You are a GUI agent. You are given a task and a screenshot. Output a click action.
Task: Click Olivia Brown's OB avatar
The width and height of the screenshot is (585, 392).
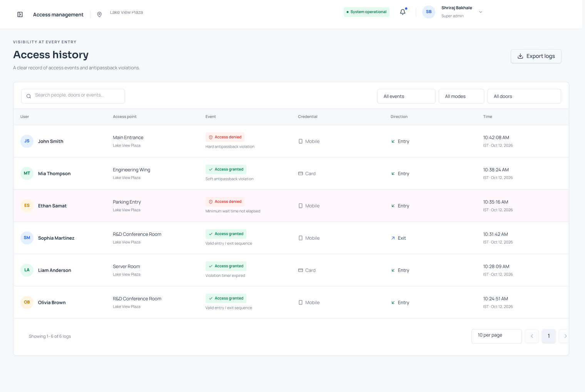[x=27, y=302]
